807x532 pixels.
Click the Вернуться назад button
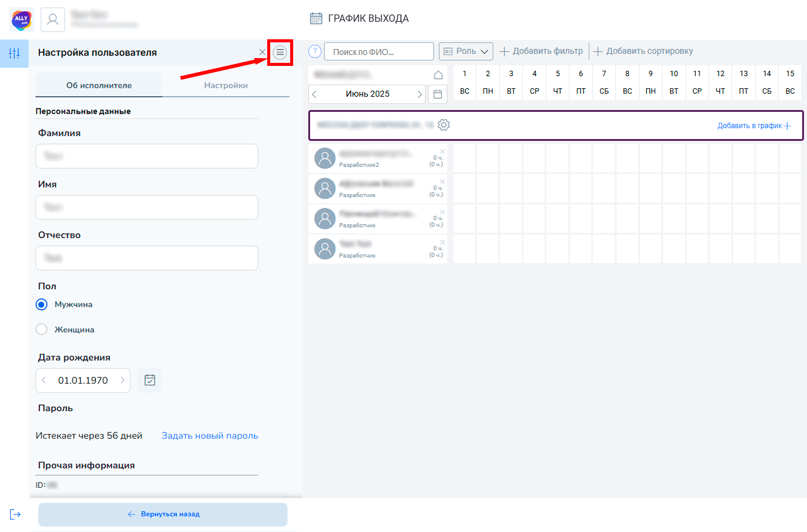163,514
